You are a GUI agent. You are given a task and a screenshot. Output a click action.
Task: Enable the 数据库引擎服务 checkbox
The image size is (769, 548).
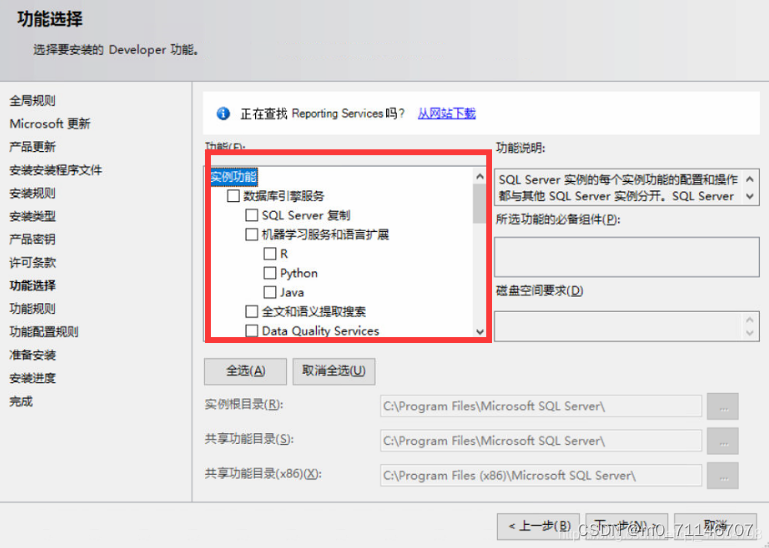coord(233,196)
